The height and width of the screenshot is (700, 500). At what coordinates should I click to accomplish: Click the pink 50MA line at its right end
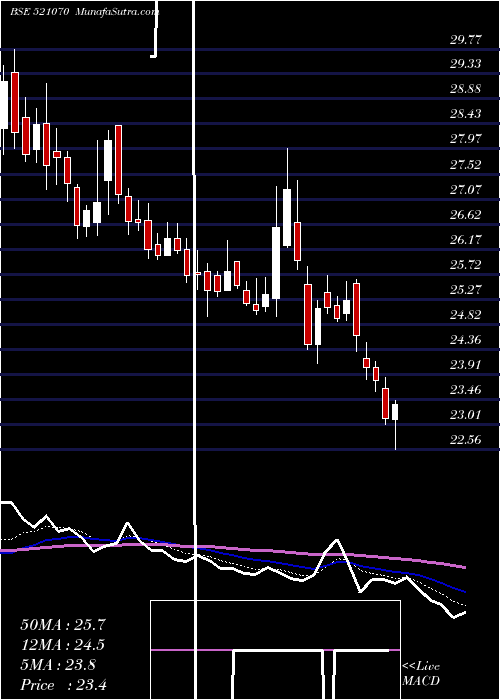tap(463, 567)
